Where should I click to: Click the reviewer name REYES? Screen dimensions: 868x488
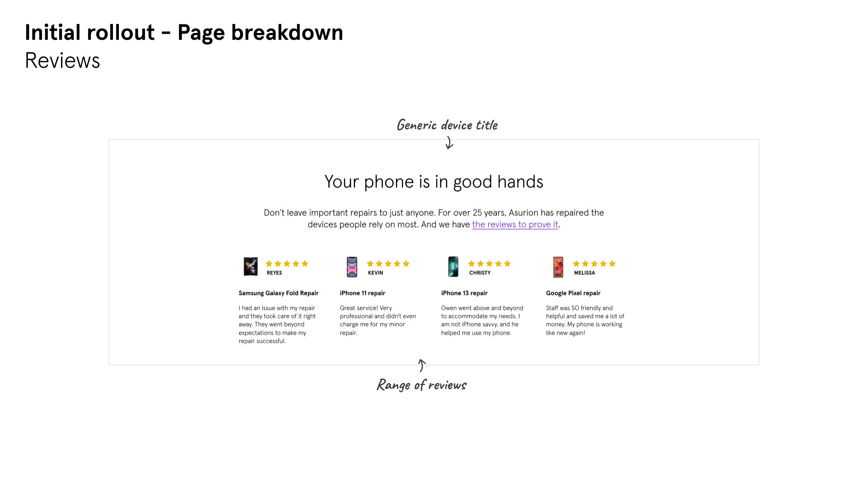point(274,273)
